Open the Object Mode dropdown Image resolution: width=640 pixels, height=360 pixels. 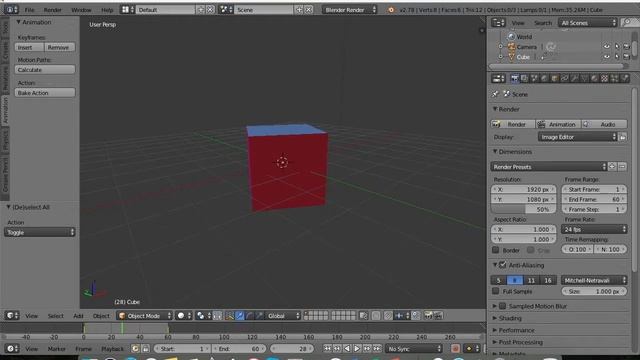(144, 316)
